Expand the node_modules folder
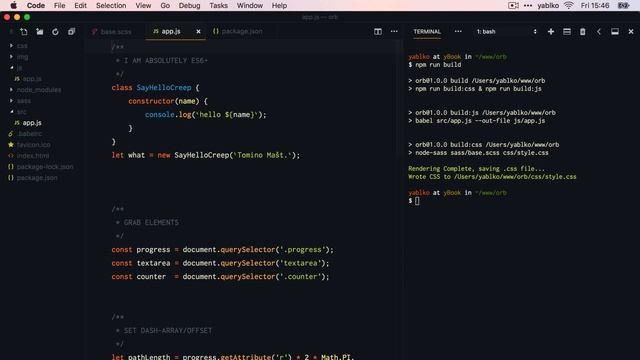The width and height of the screenshot is (640, 360). tap(11, 89)
